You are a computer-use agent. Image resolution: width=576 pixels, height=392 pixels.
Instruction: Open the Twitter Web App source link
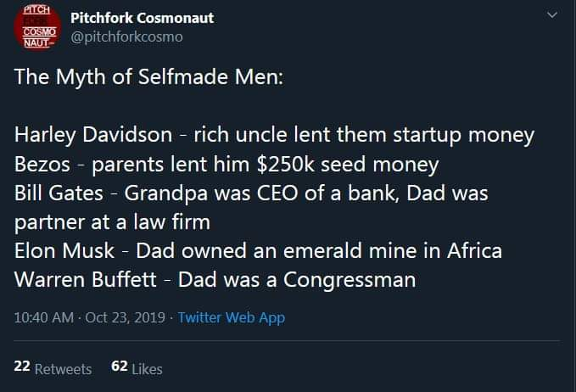click(232, 317)
